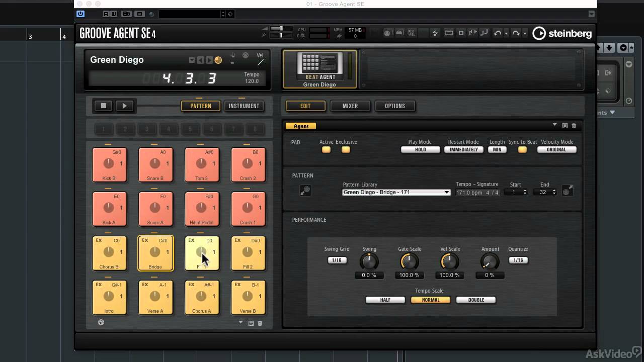Image resolution: width=644 pixels, height=362 pixels.
Task: Toggle the pad Exclusive switch
Action: 346,149
